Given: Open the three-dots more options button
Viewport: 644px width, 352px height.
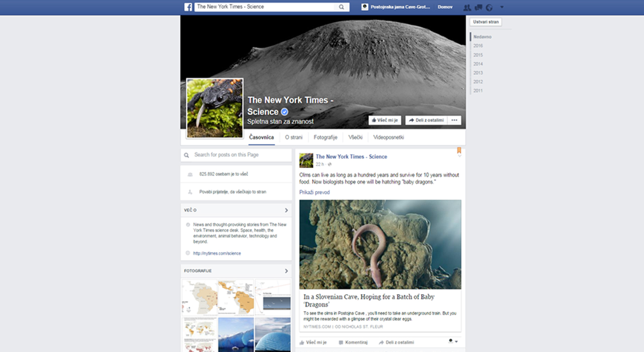Looking at the screenshot, I should (x=454, y=120).
